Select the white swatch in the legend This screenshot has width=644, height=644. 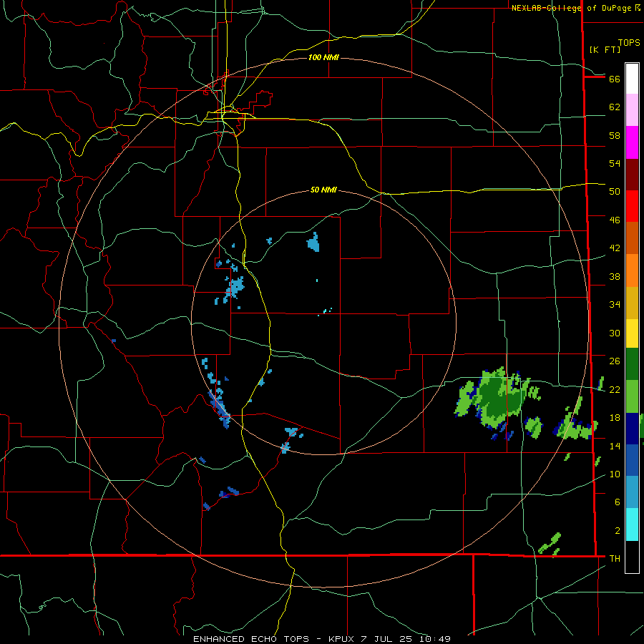pyautogui.click(x=632, y=79)
